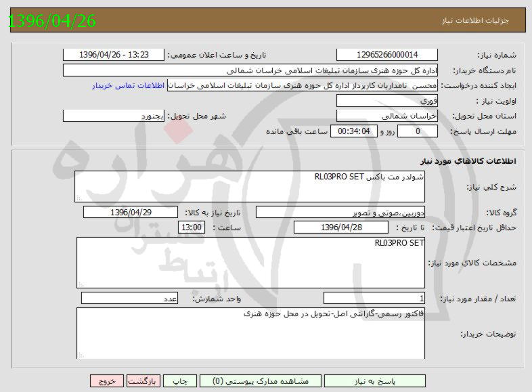Click the resize grip of the general description box

pyautogui.click(x=79, y=198)
